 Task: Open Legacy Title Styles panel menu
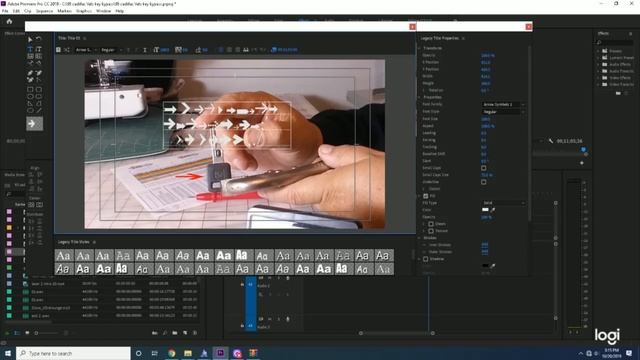pyautogui.click(x=94, y=242)
